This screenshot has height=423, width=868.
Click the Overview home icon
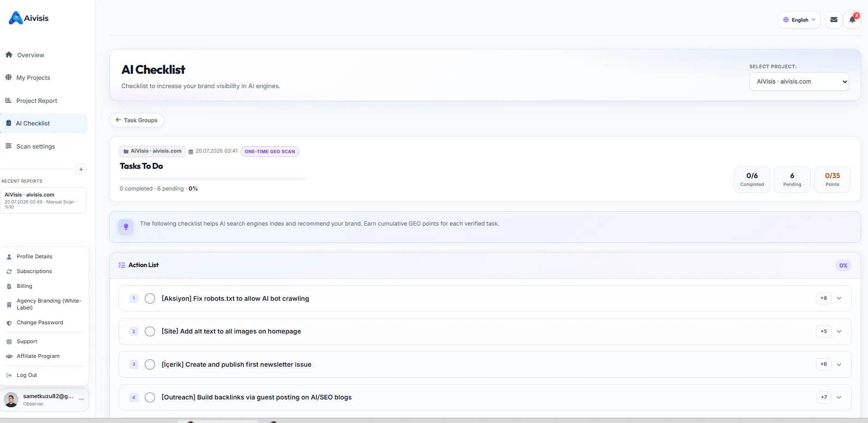[9, 55]
